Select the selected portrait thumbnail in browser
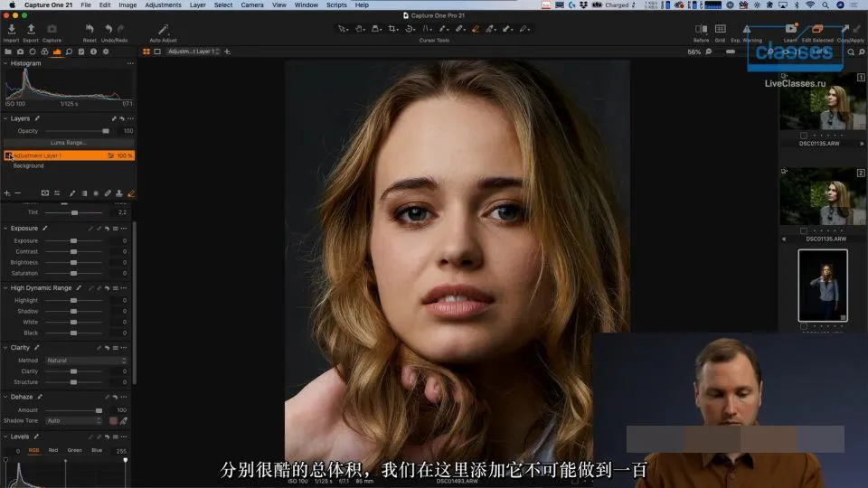 (x=823, y=285)
